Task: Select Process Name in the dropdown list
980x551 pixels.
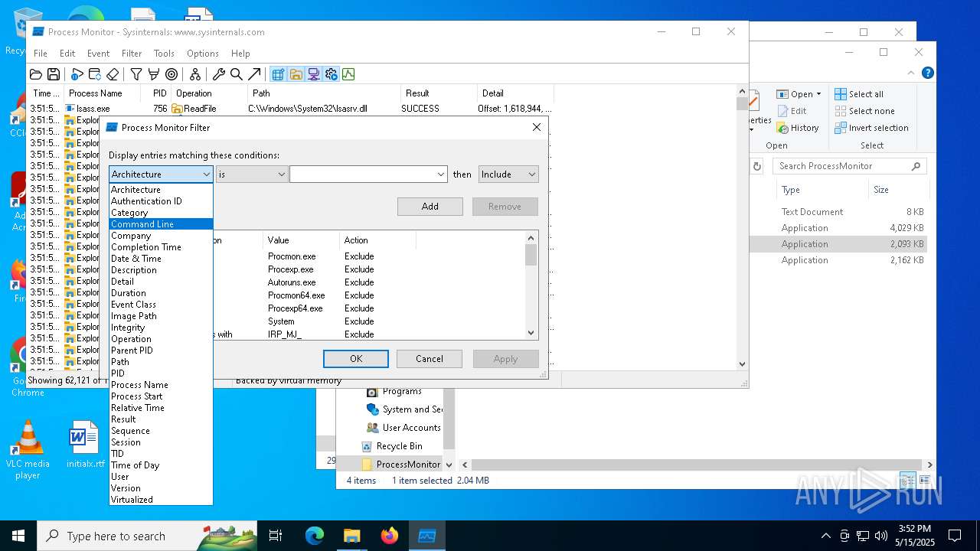Action: pyautogui.click(x=161, y=385)
